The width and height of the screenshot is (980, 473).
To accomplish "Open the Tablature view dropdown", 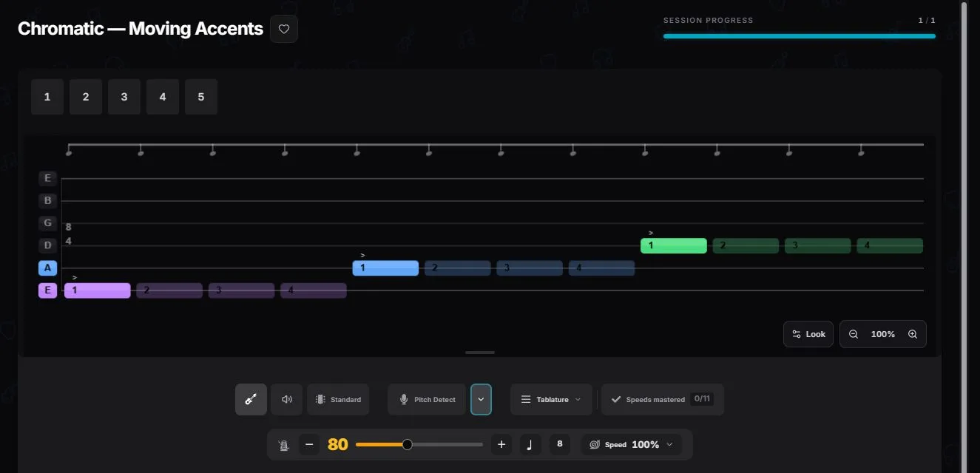I will coord(551,399).
